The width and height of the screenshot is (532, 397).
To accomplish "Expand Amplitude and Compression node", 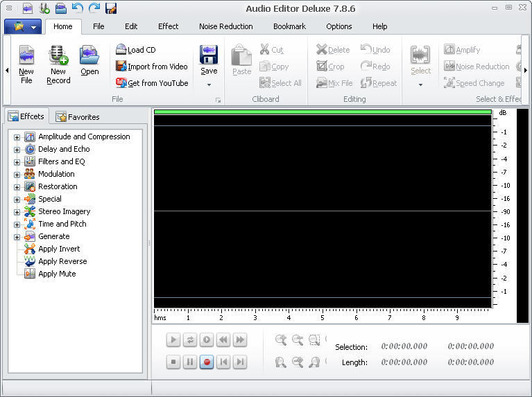I will click(17, 137).
